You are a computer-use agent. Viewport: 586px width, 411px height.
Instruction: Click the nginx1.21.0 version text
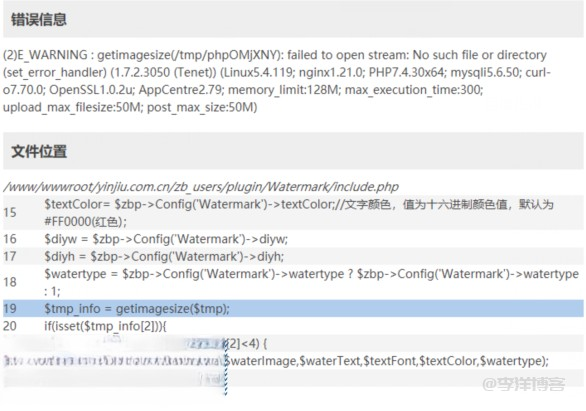(331, 72)
